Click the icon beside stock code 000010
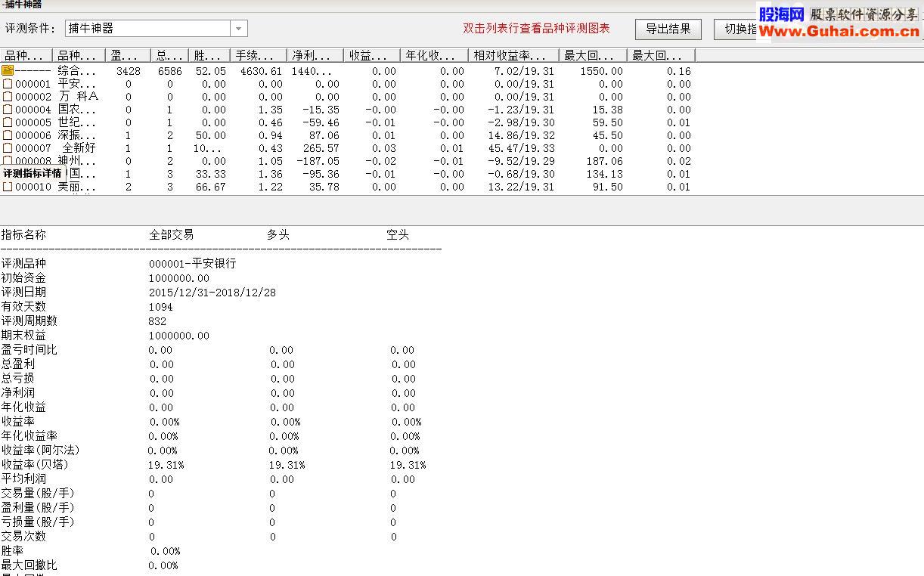 [8, 187]
